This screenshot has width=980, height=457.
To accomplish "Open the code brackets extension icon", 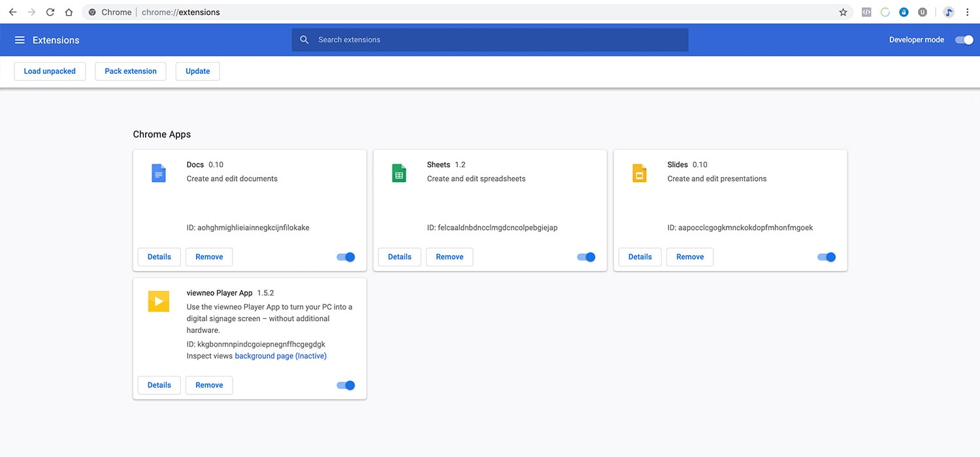I will [x=866, y=12].
